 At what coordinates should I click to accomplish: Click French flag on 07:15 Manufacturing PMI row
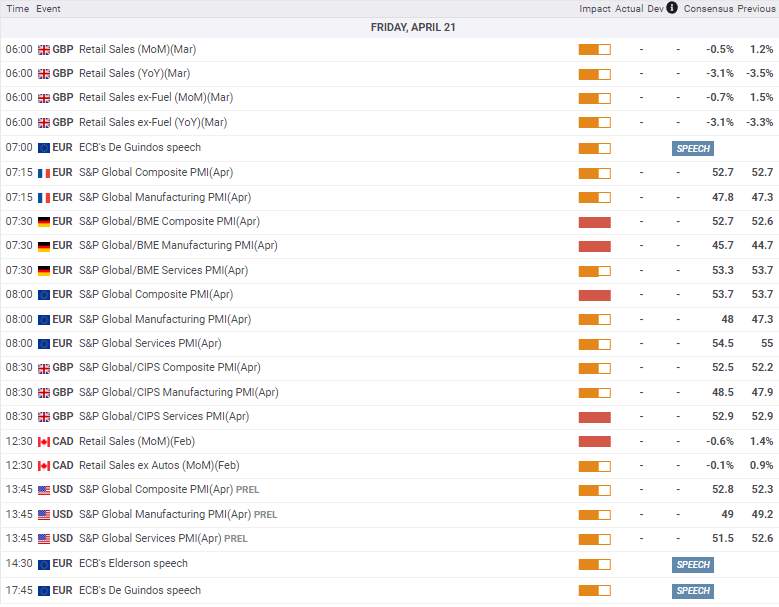click(x=44, y=198)
